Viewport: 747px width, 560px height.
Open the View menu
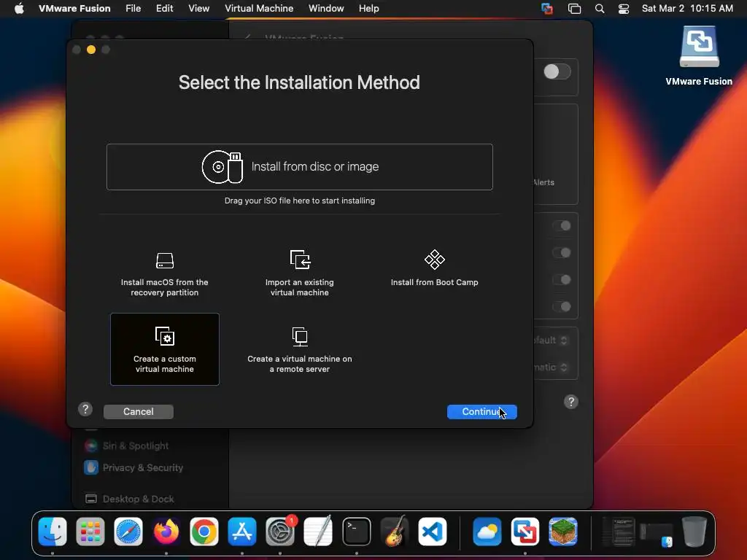pyautogui.click(x=198, y=9)
